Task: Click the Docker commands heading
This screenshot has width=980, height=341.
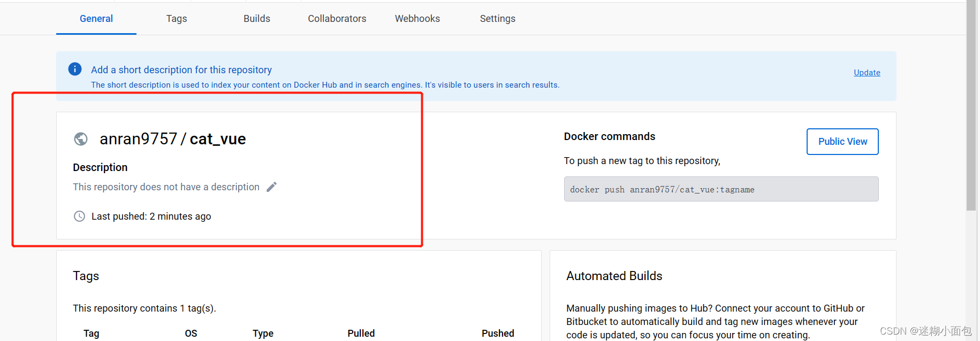Action: click(x=609, y=136)
